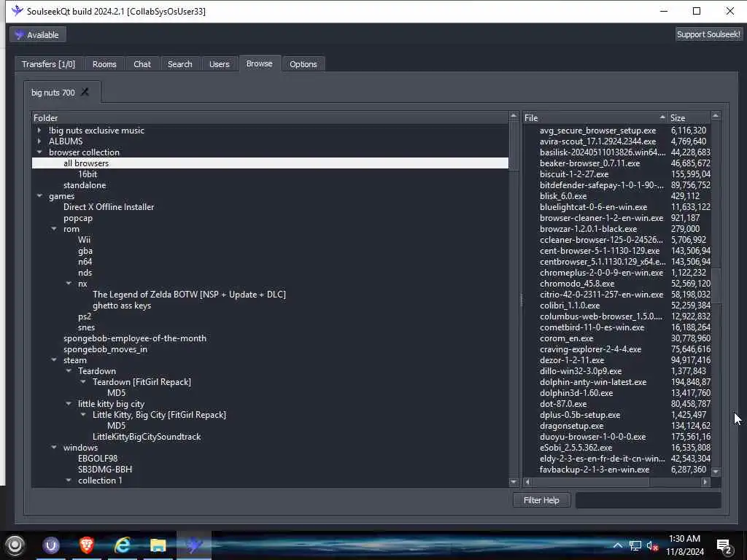Switch to the Transfers [1/0] tab

pos(48,64)
